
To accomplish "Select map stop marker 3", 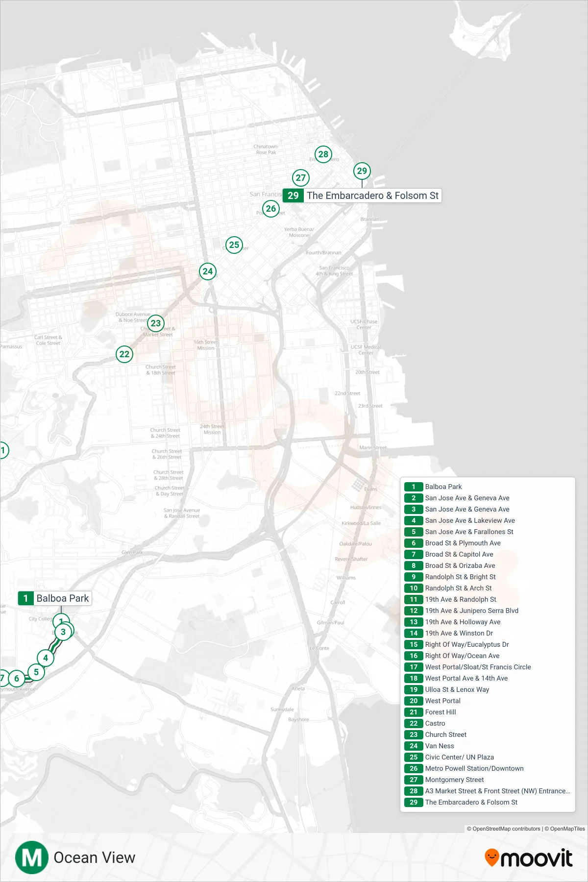I will tap(63, 632).
